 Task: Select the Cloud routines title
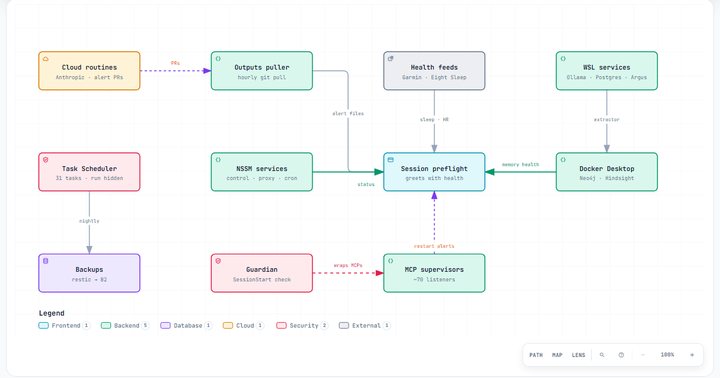pyautogui.click(x=90, y=67)
